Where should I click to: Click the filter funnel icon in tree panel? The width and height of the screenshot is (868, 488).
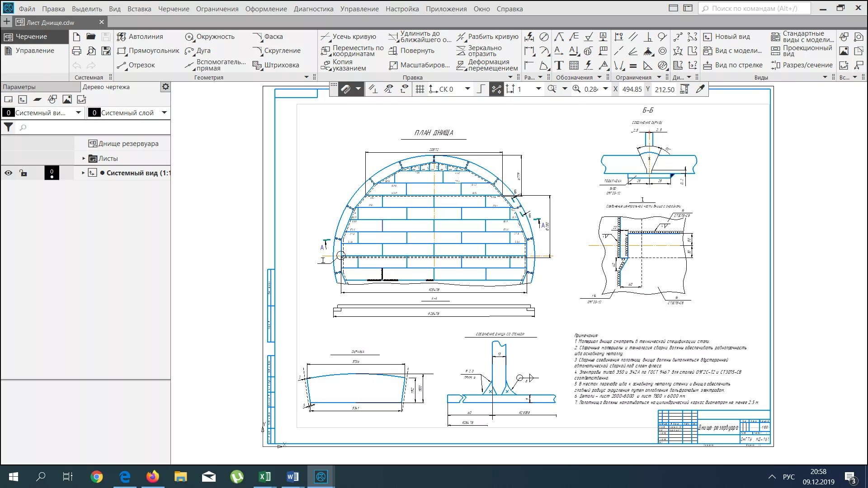pyautogui.click(x=8, y=127)
